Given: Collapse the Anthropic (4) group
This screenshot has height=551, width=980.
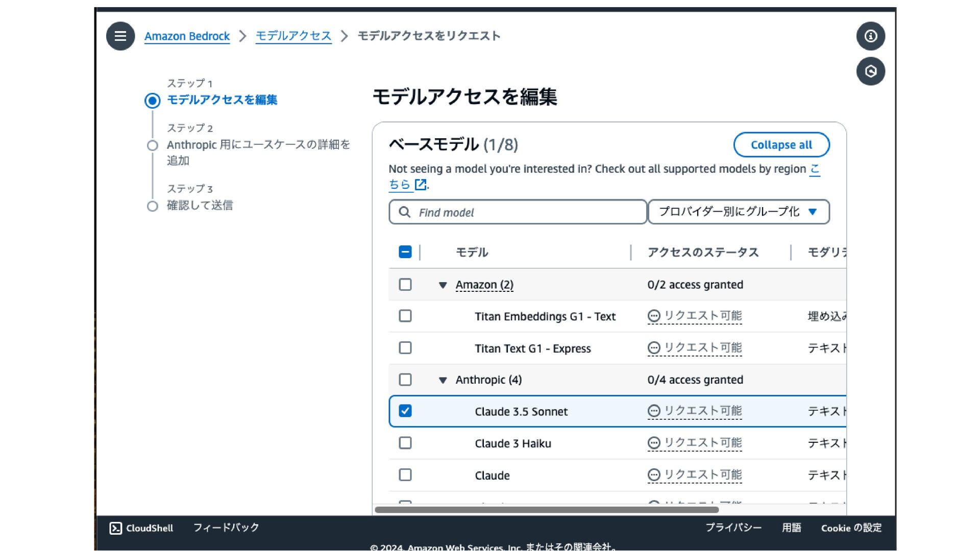Looking at the screenshot, I should tap(443, 380).
